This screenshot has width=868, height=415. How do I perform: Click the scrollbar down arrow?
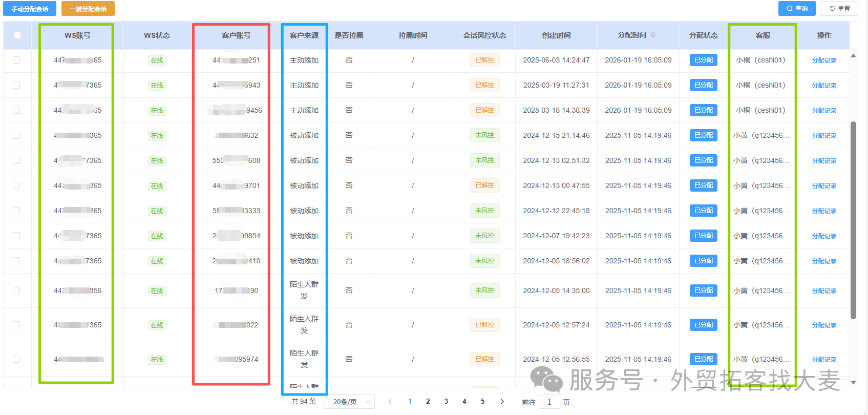[x=853, y=382]
